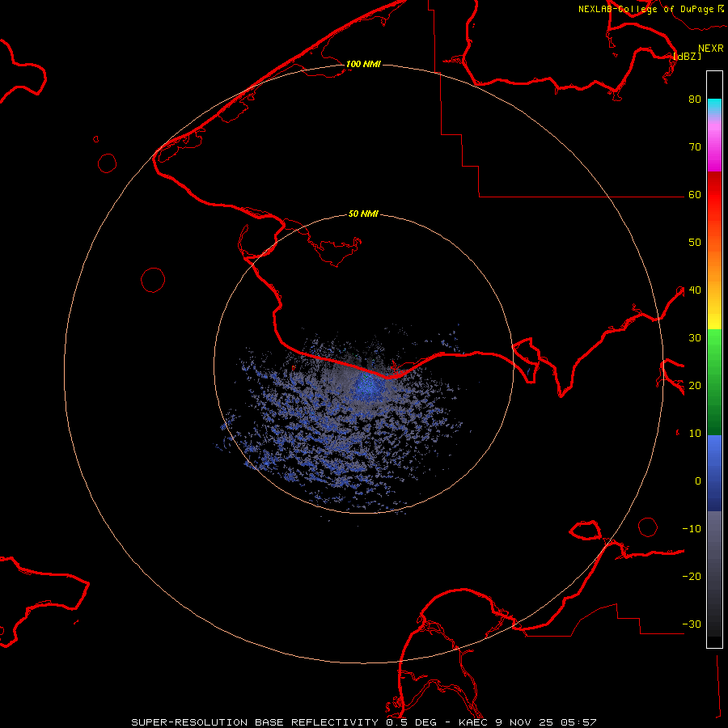Viewport: 728px width, 728px height.
Task: Click the green segment of the dBZ color bar
Action: click(x=714, y=382)
